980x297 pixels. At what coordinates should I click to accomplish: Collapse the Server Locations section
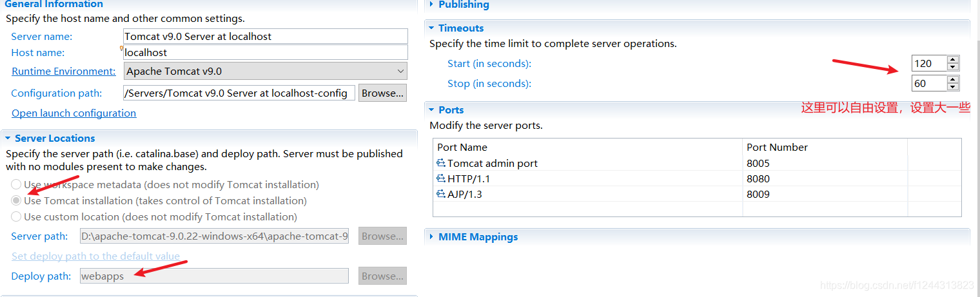pos(7,139)
